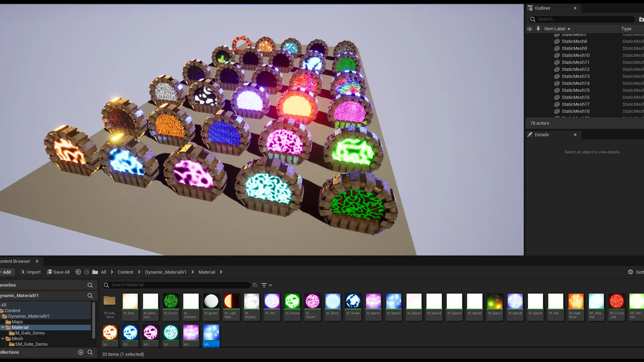Toggle visibility of StaticMesh15

point(529,90)
